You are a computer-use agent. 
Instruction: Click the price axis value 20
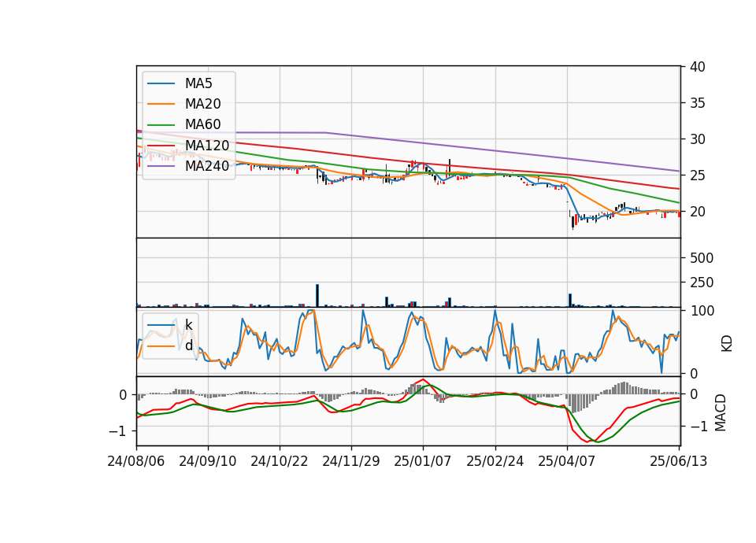[697, 212]
